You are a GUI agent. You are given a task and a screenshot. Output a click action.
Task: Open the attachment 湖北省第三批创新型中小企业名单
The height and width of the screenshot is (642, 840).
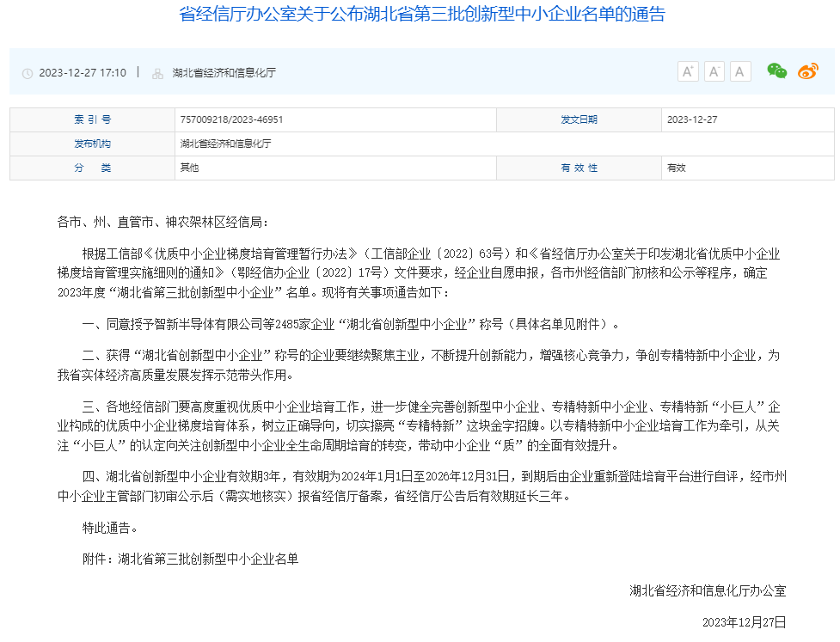tap(208, 559)
